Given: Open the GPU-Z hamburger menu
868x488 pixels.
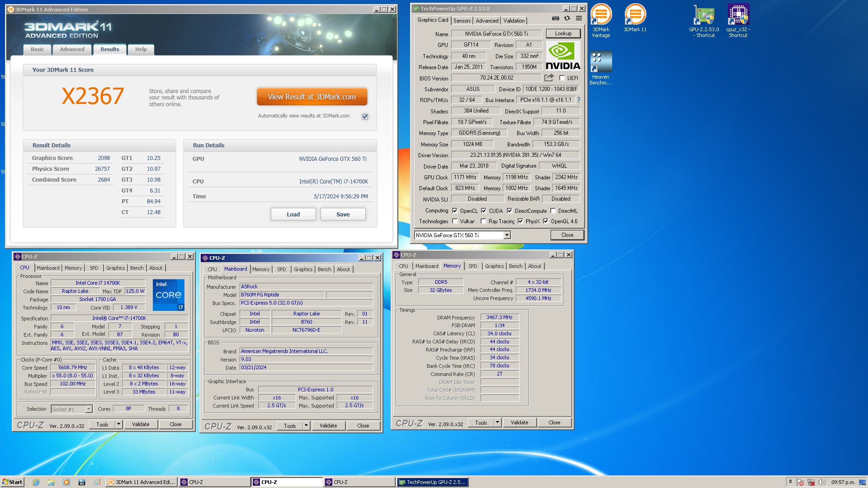Looking at the screenshot, I should 579,19.
